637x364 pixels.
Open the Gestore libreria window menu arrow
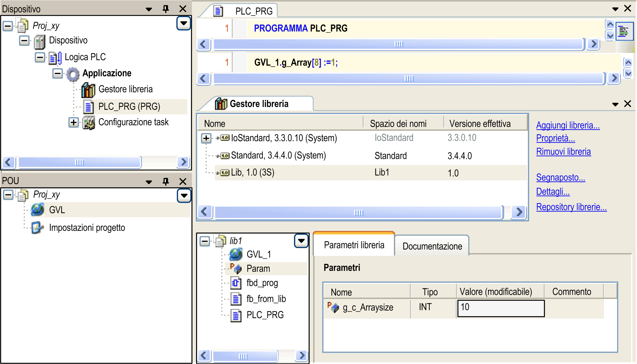tap(615, 104)
